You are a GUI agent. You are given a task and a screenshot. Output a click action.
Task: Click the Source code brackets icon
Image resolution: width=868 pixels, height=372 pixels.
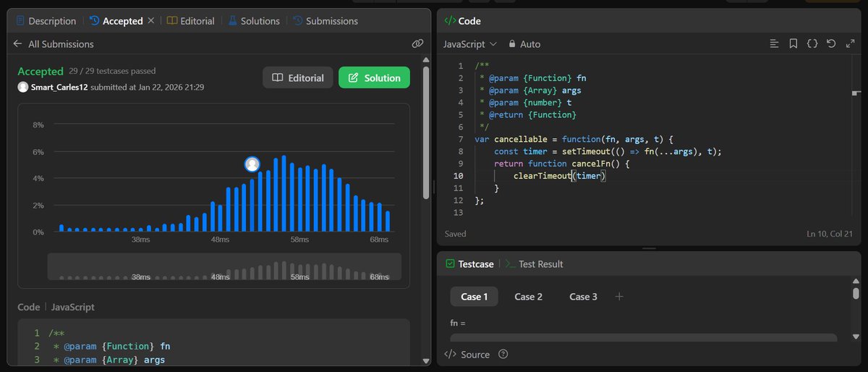450,355
